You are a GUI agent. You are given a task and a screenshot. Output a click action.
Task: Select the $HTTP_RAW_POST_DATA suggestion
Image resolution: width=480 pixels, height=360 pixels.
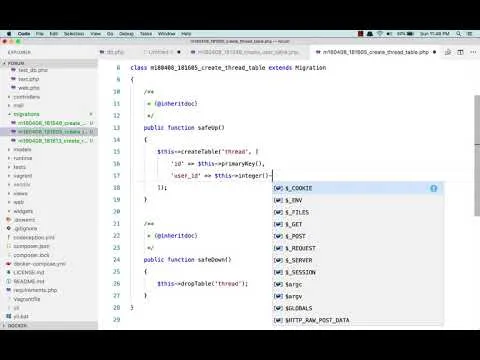358,320
